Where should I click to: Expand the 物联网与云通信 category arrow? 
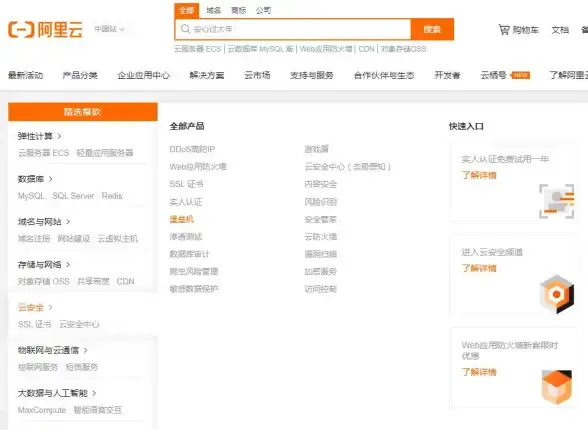[86, 350]
